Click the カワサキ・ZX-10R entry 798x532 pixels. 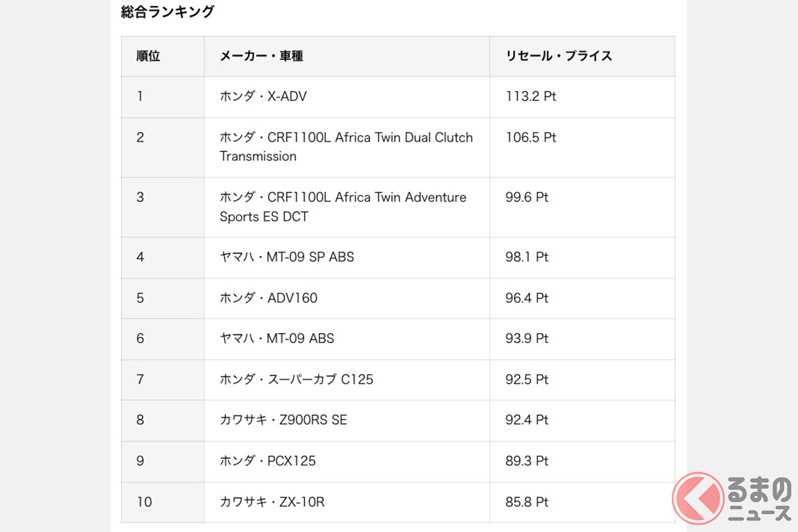click(x=272, y=502)
